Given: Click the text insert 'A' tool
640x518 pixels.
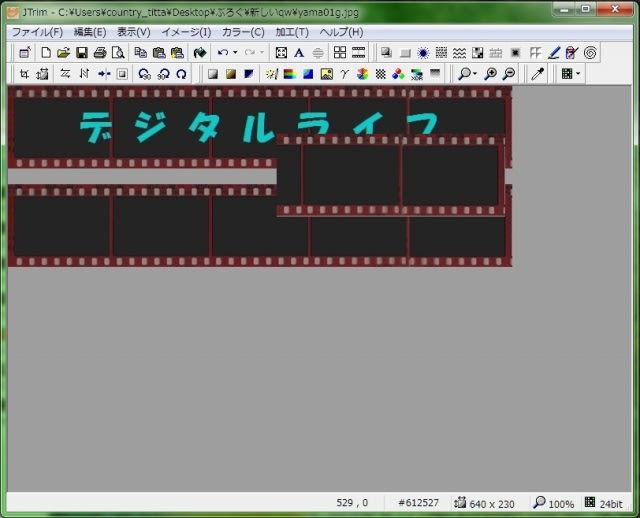Looking at the screenshot, I should [298, 52].
